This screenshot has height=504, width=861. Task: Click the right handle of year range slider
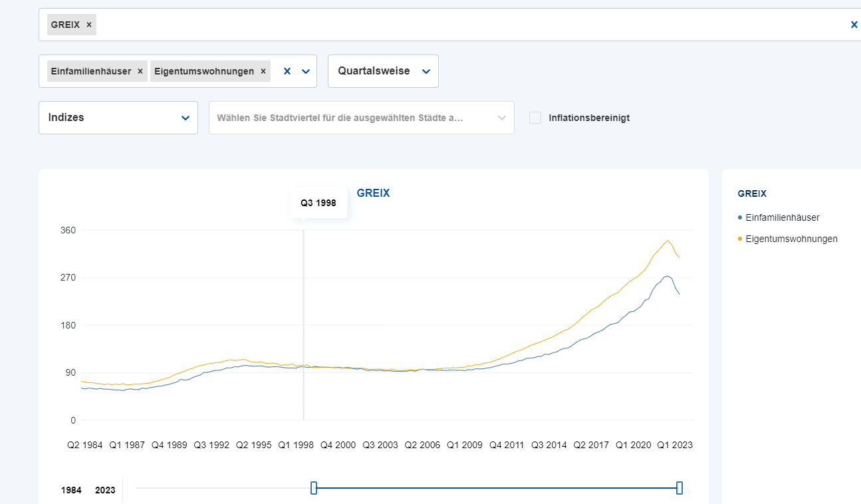click(x=679, y=489)
